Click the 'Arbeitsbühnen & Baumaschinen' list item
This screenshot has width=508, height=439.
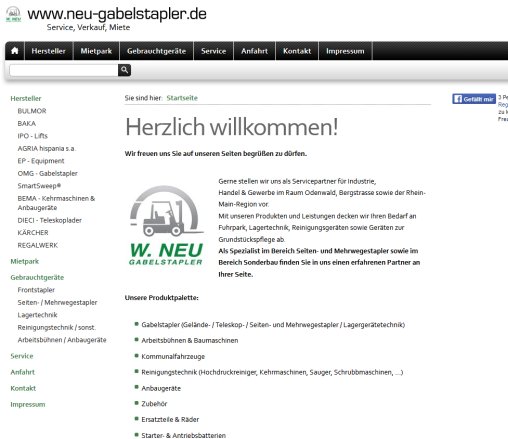190,340
